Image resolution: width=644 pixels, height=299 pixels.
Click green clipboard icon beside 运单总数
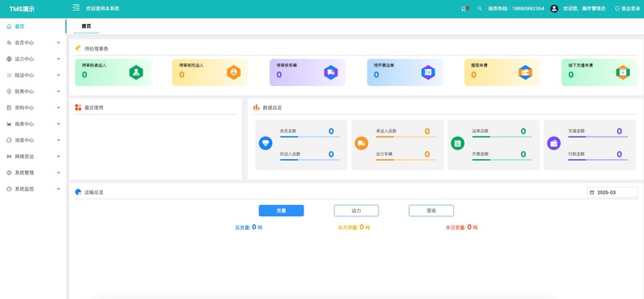point(457,143)
